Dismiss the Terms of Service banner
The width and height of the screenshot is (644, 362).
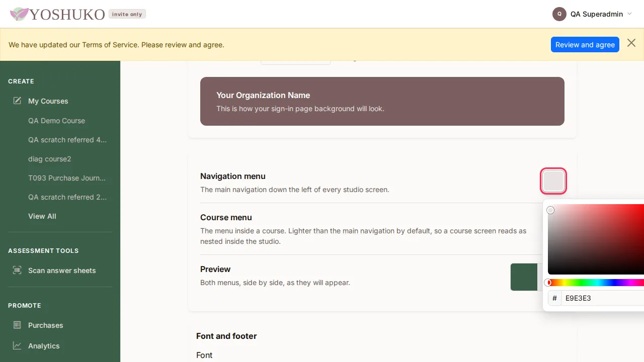tap(631, 43)
